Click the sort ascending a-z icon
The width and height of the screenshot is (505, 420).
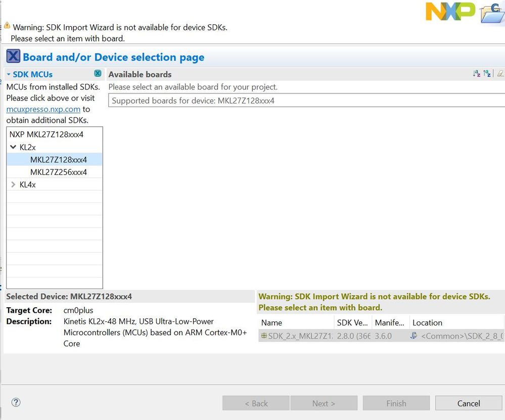pos(477,74)
